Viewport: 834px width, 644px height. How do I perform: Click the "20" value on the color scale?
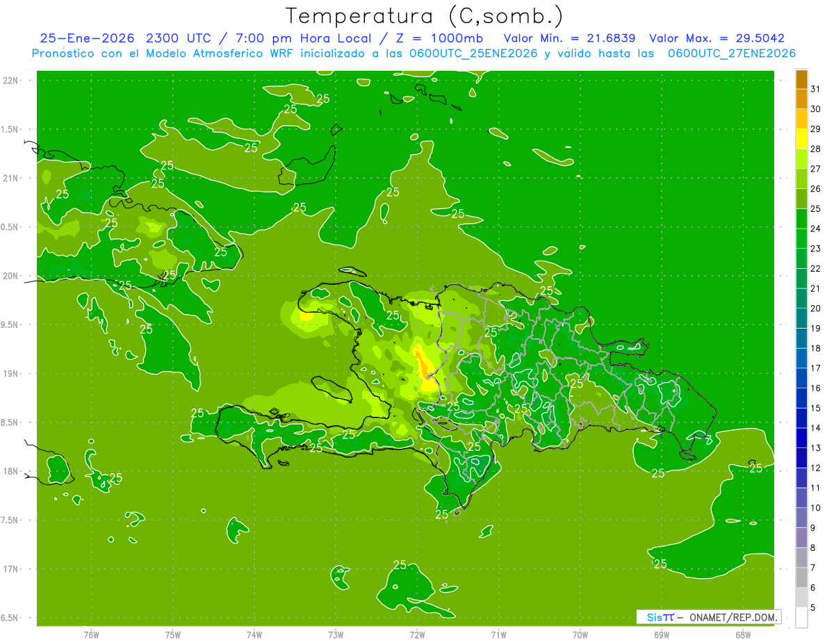(x=815, y=308)
